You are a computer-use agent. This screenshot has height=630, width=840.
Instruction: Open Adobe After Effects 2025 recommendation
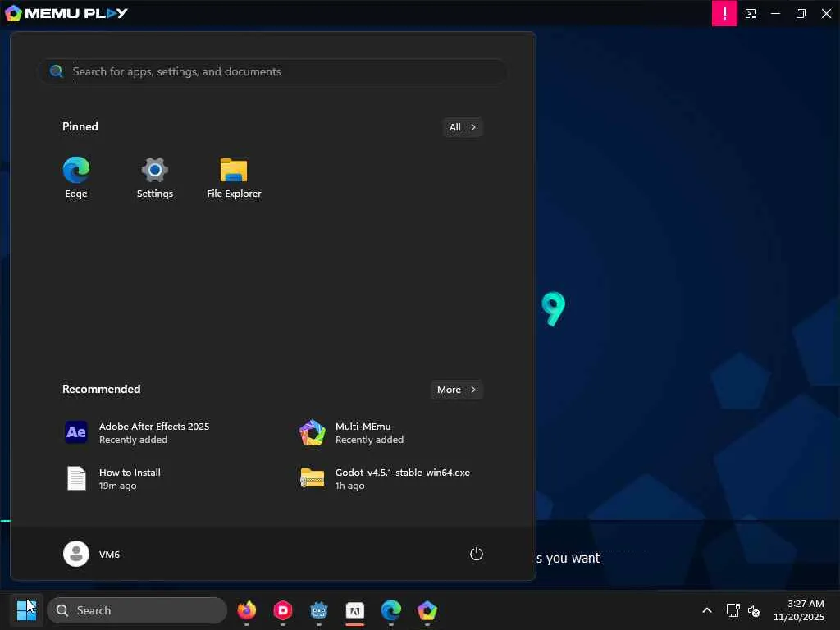tap(138, 433)
